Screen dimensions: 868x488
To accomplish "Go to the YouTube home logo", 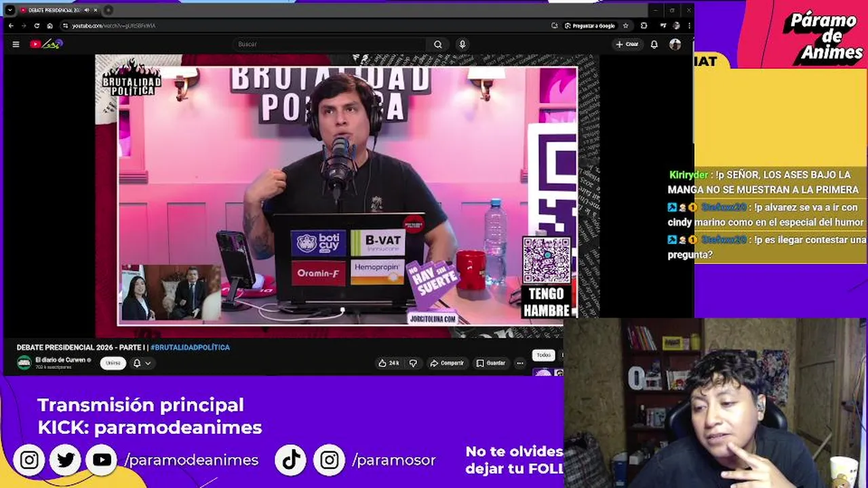I will tap(45, 44).
